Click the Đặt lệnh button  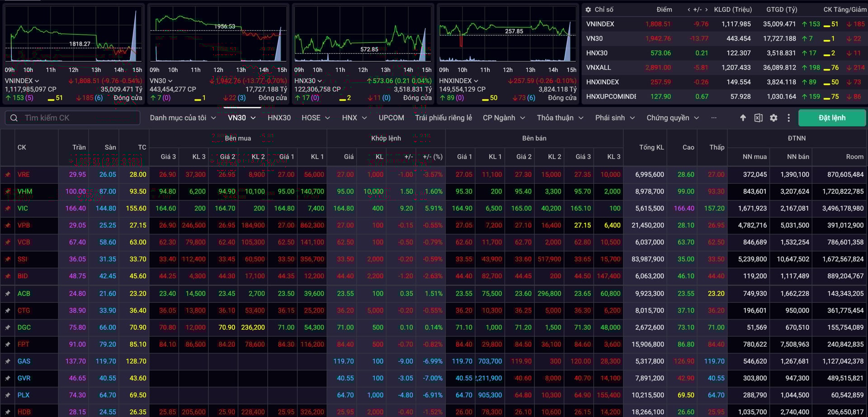pyautogui.click(x=831, y=117)
